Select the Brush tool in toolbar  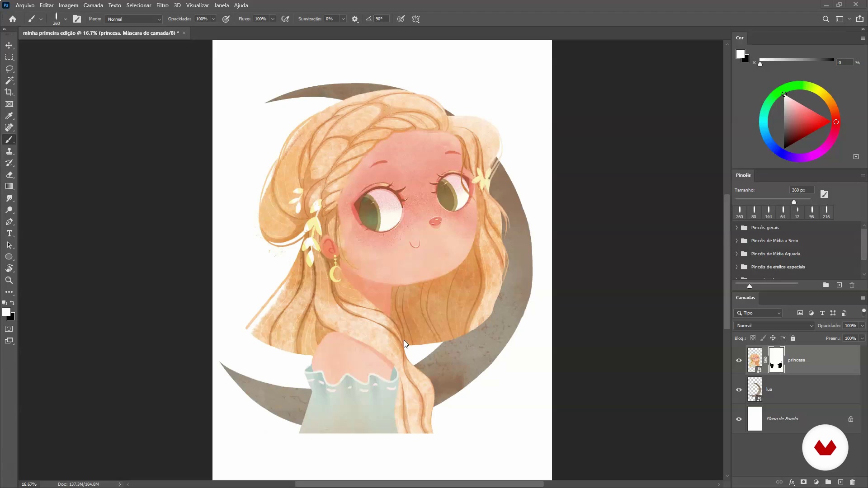pos(9,140)
